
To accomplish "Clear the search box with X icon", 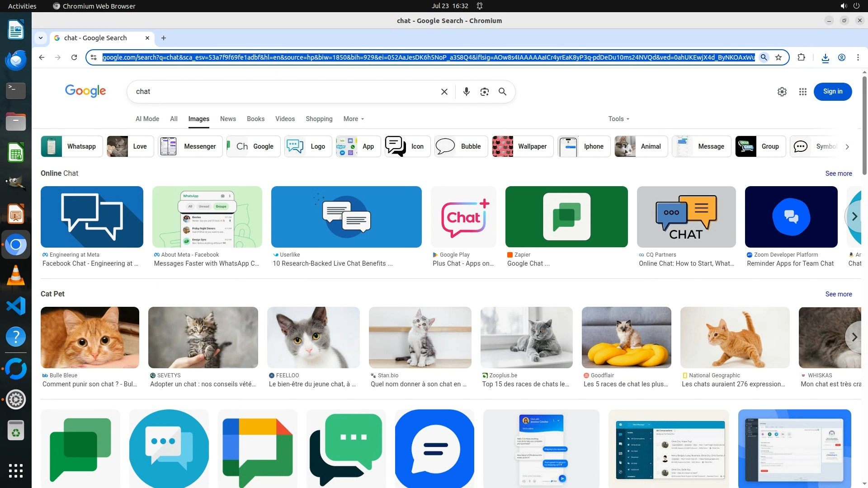I will pos(444,92).
